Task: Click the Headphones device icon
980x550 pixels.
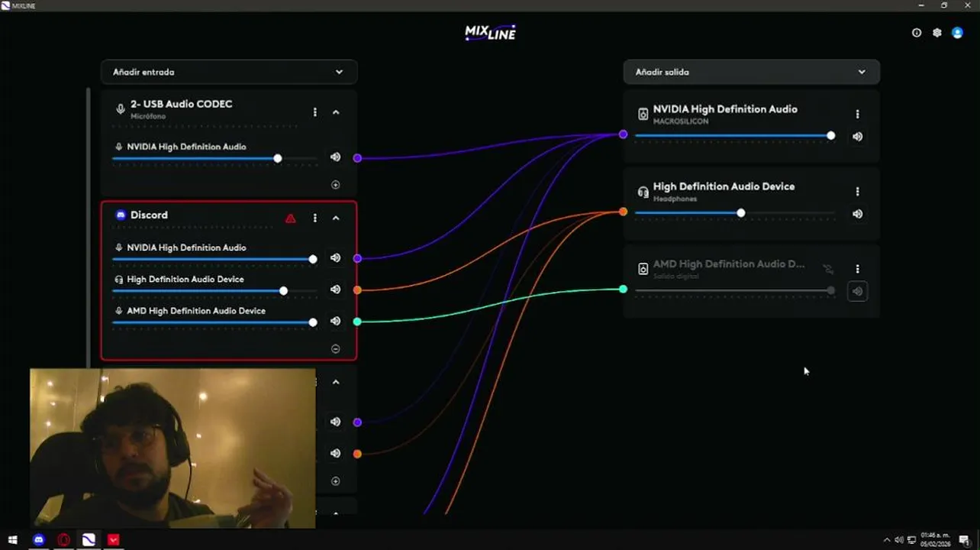Action: coord(643,192)
